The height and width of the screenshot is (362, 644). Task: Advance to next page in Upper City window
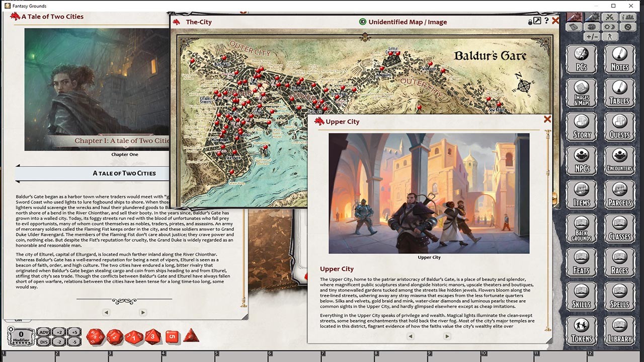447,336
